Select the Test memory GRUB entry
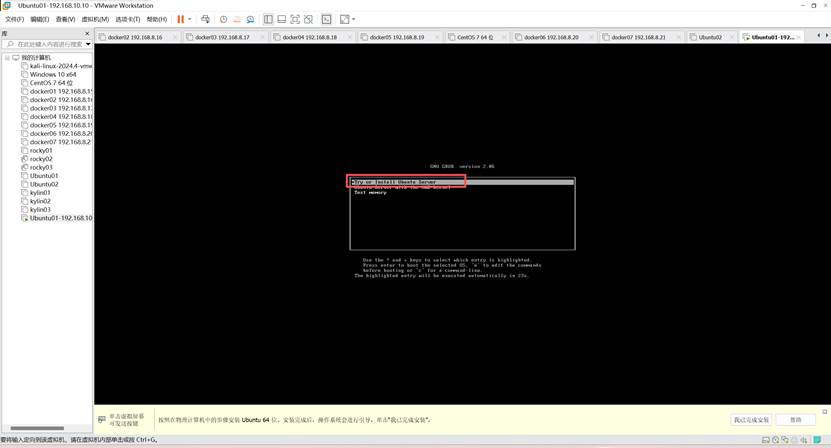This screenshot has width=831, height=448. 370,192
